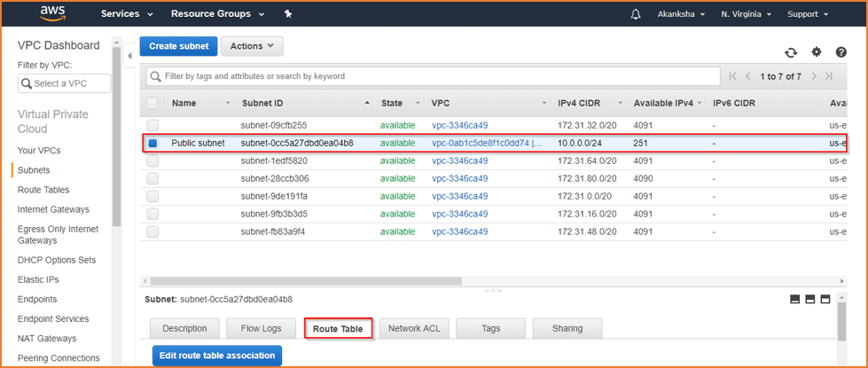The image size is (868, 368).
Task: Open Internet Gateways in sidebar
Action: point(53,209)
